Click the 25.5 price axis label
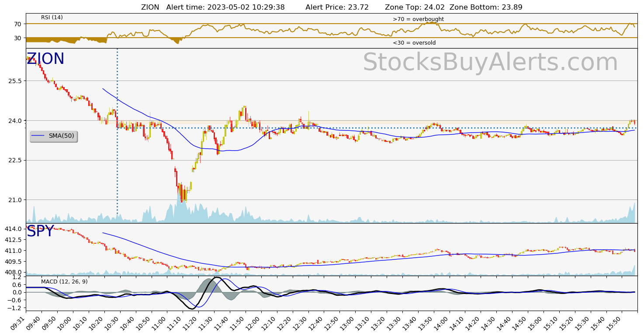 (15, 81)
